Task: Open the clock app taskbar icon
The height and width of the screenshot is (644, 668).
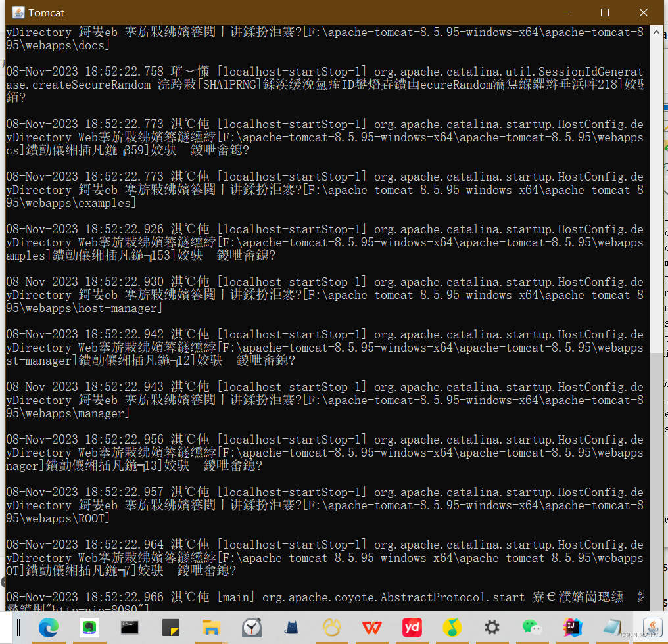Action: [x=252, y=628]
